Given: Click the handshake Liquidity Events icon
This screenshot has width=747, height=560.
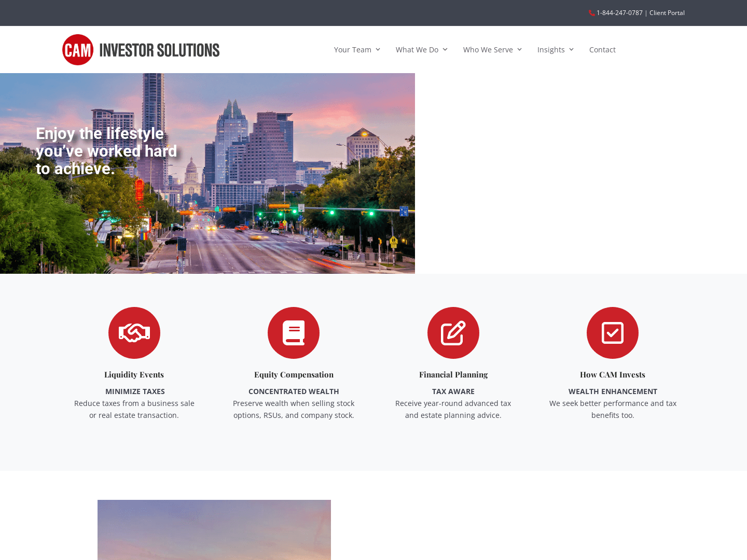Looking at the screenshot, I should 134,333.
